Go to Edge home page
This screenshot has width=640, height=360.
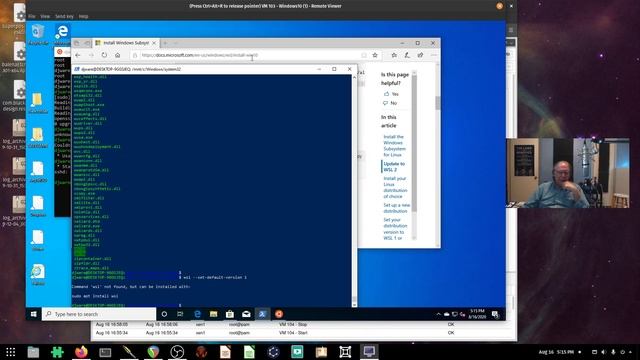click(118, 55)
